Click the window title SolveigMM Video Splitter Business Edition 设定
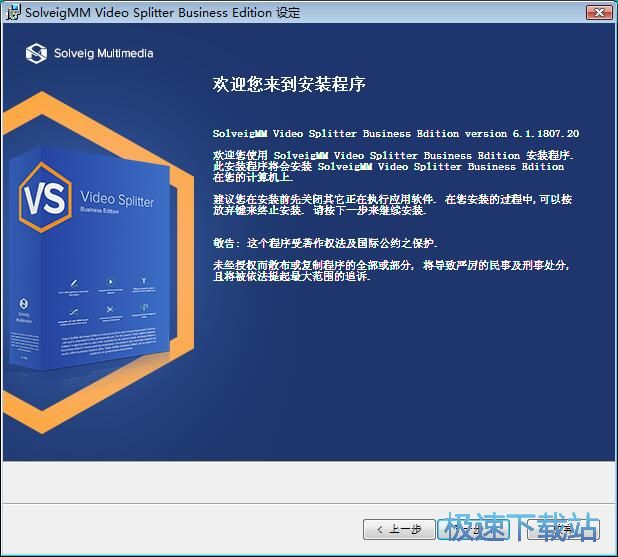 [162, 13]
